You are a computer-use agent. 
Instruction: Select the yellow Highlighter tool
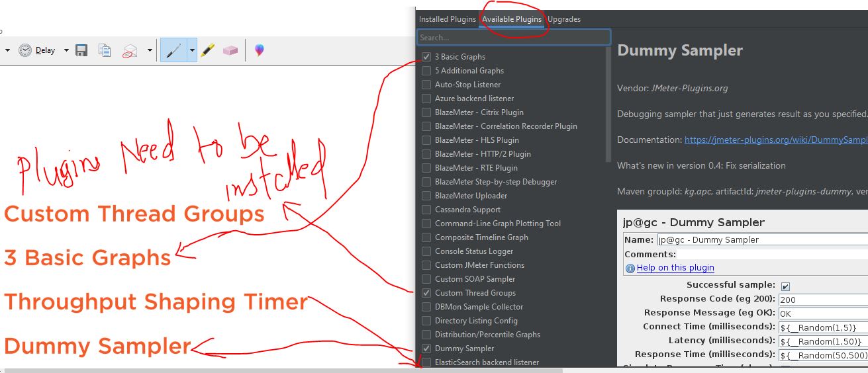coord(208,50)
